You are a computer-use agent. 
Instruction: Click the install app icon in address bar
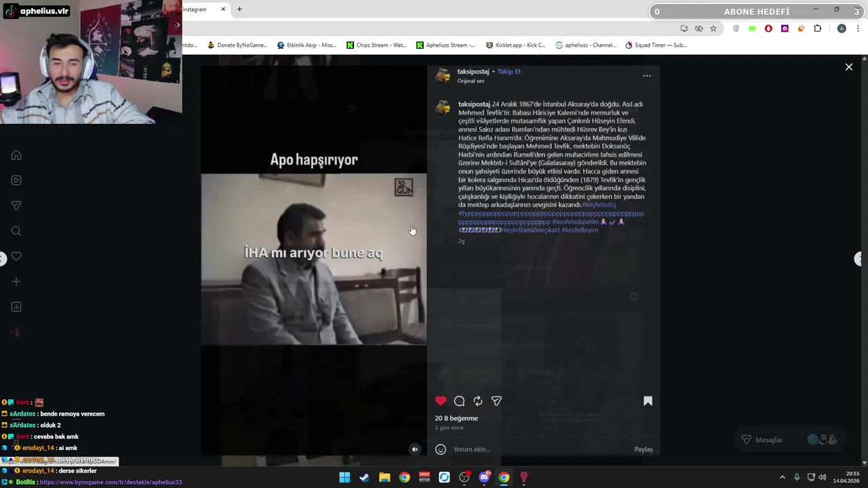coord(684,28)
